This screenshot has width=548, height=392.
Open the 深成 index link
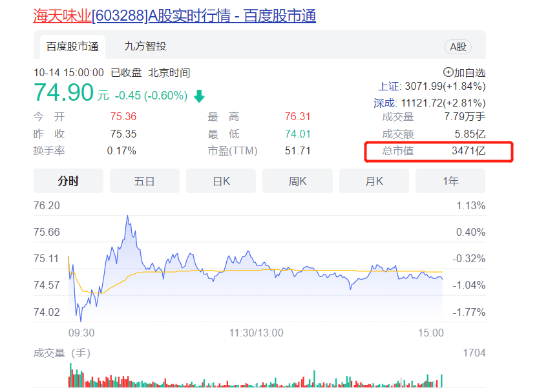pos(385,103)
